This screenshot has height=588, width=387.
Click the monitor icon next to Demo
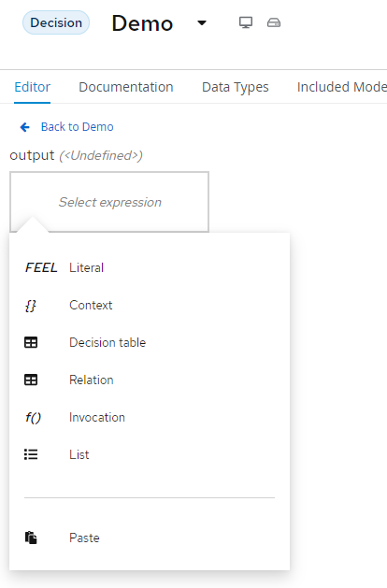(x=246, y=22)
